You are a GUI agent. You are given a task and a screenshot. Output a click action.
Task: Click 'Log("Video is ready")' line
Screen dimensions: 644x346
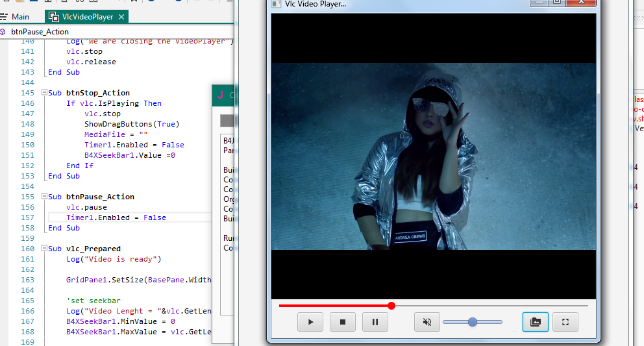click(114, 259)
